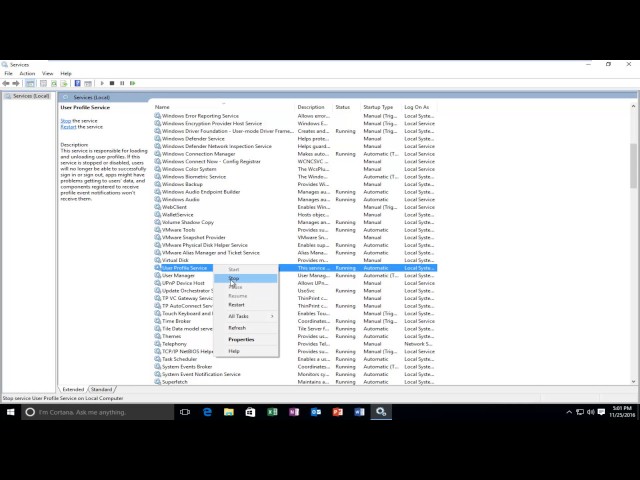Viewport: 640px width, 480px height.
Task: Choose Stop in the context menu
Action: coord(246,278)
